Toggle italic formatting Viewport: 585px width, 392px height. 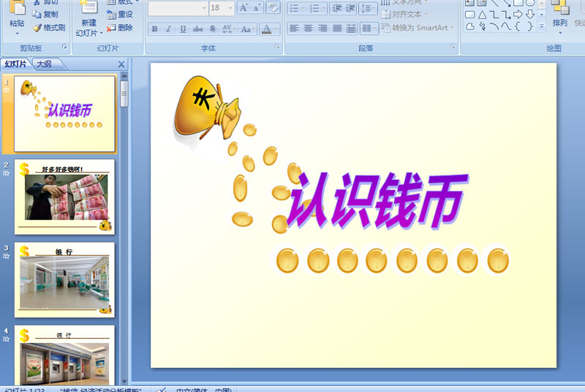pos(168,29)
